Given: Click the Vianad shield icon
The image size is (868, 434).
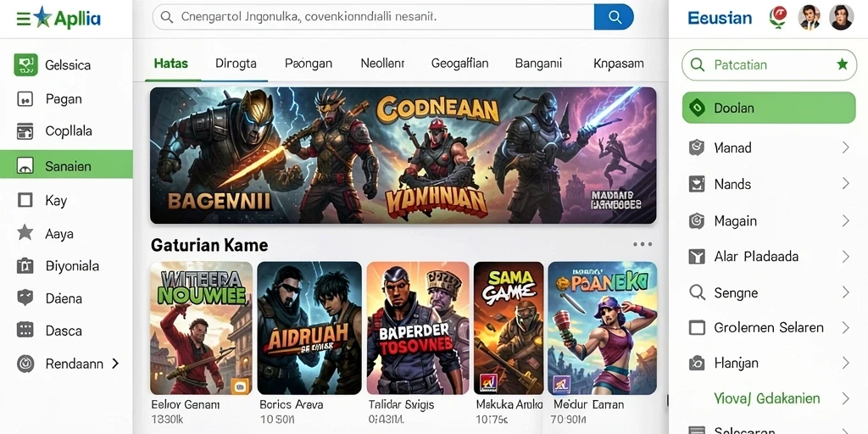Looking at the screenshot, I should click(x=697, y=147).
